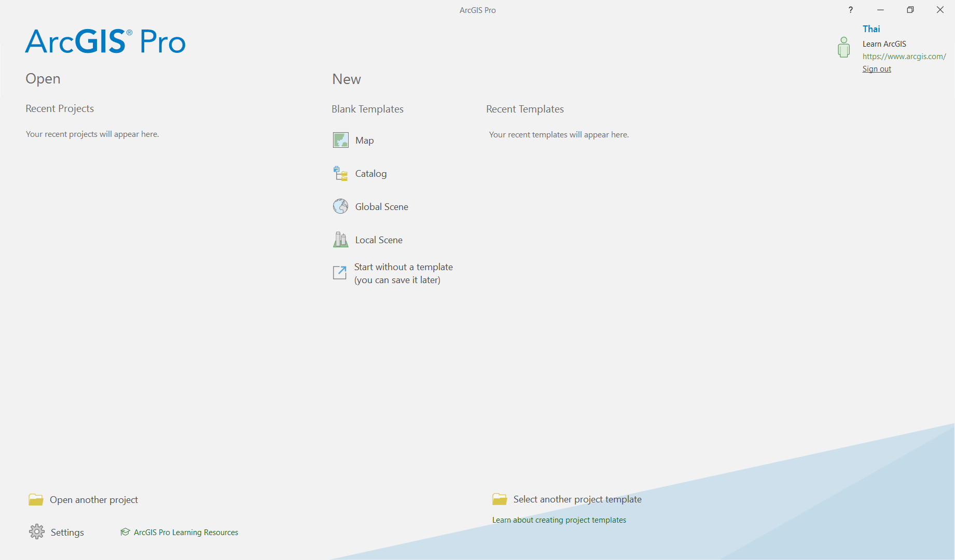Click the Settings gear icon
The width and height of the screenshot is (955, 560).
[37, 531]
